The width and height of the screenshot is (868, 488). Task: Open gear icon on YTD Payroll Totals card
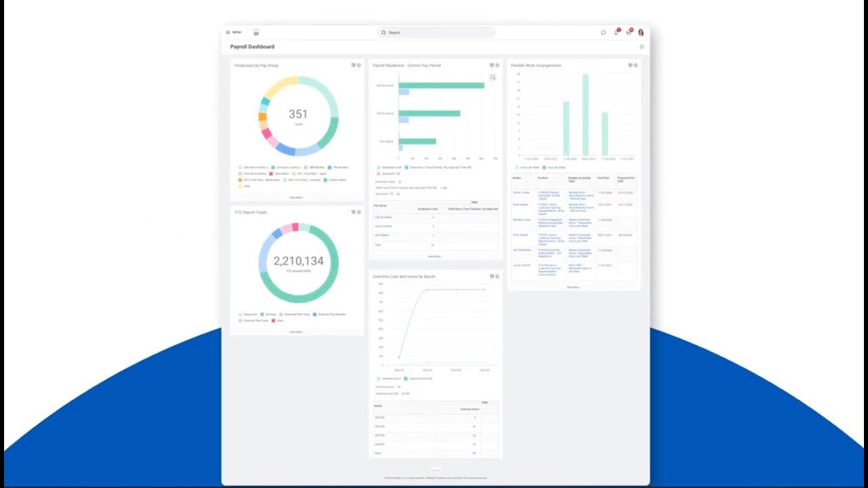359,212
